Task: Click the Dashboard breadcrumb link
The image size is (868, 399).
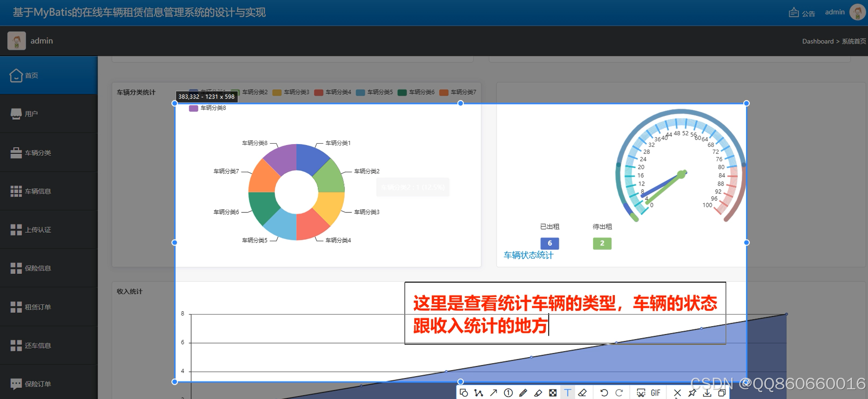Action: point(818,41)
